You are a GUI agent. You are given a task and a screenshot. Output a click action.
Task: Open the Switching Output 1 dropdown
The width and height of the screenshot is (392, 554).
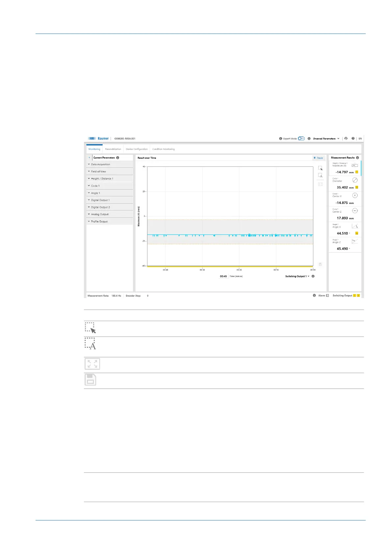(x=297, y=276)
